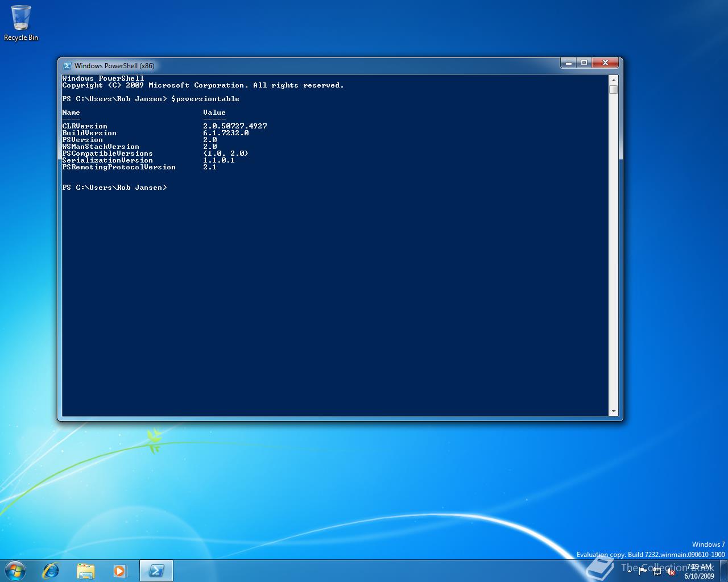This screenshot has height=582, width=728.
Task: Click the value 2.1
Action: (210, 167)
